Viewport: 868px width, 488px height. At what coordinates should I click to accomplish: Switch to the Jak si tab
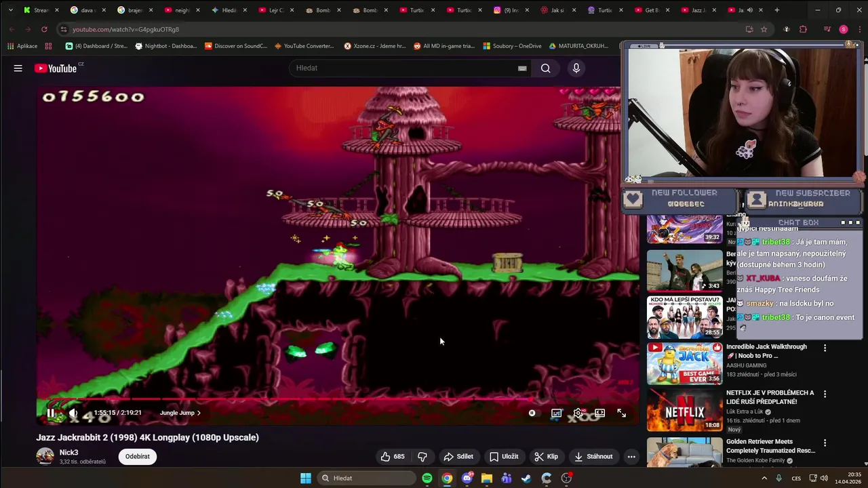(557, 10)
